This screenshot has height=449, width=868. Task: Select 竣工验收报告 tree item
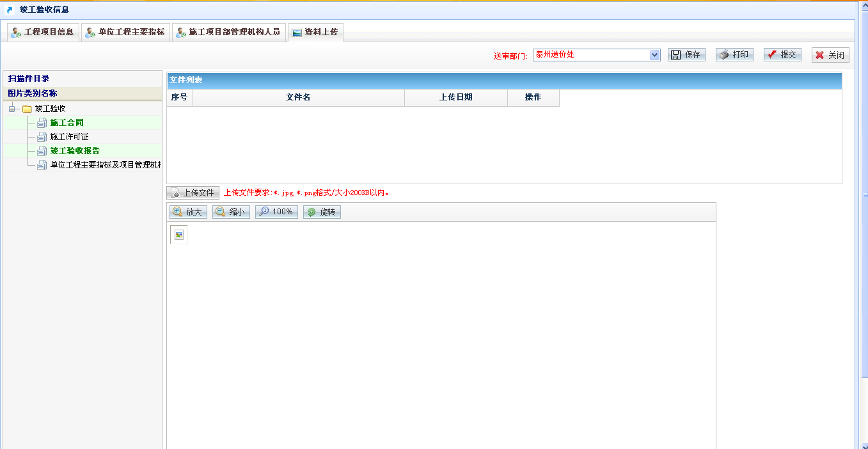pyautogui.click(x=75, y=151)
